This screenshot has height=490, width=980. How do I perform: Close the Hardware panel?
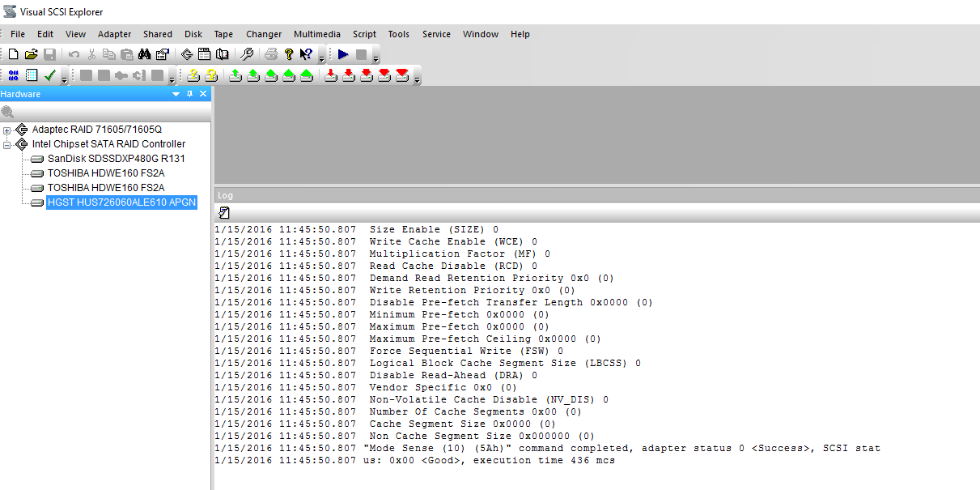pos(203,94)
